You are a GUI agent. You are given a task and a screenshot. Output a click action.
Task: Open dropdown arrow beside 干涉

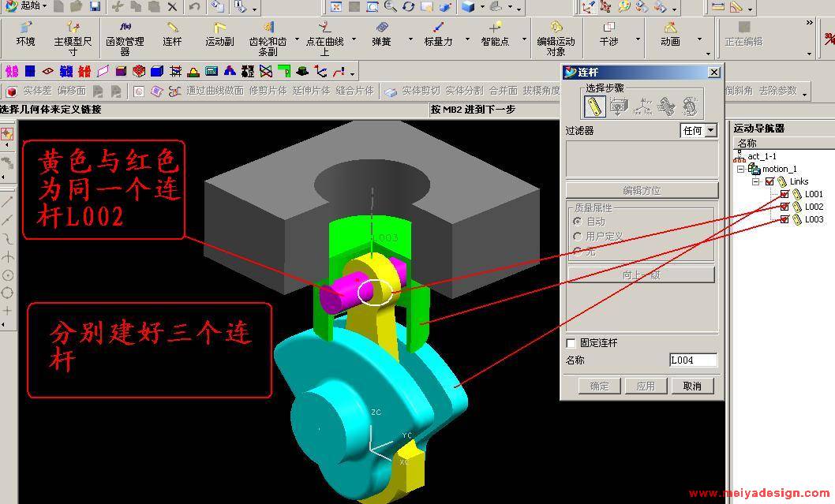tap(638, 40)
